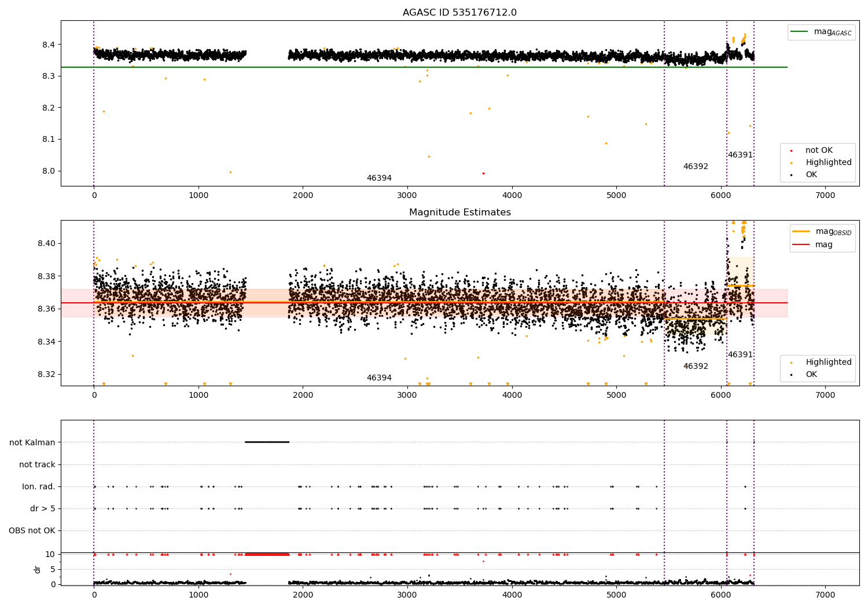Click the y-axis tick 10 in bottom plot
Image resolution: width=868 pixels, height=608 pixels.
(x=50, y=555)
